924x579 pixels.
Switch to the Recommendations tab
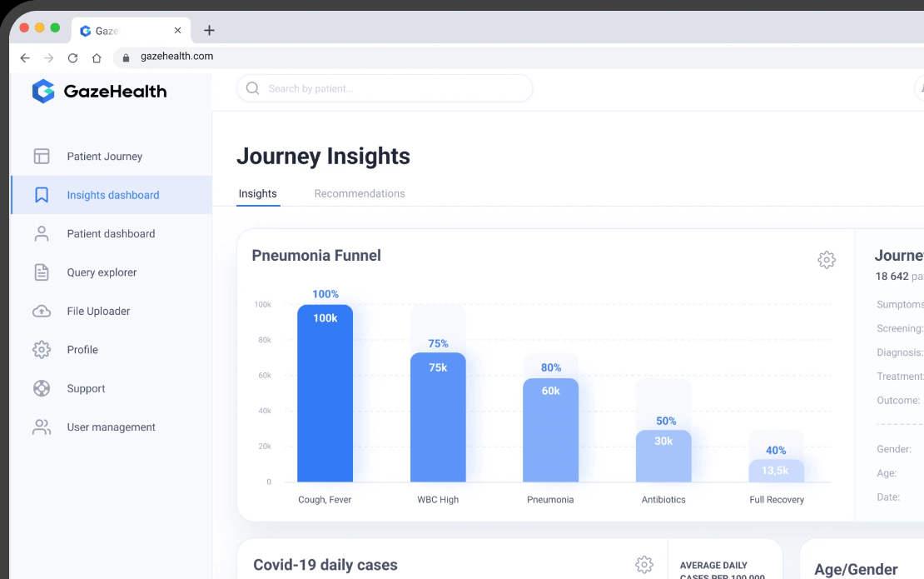[360, 193]
